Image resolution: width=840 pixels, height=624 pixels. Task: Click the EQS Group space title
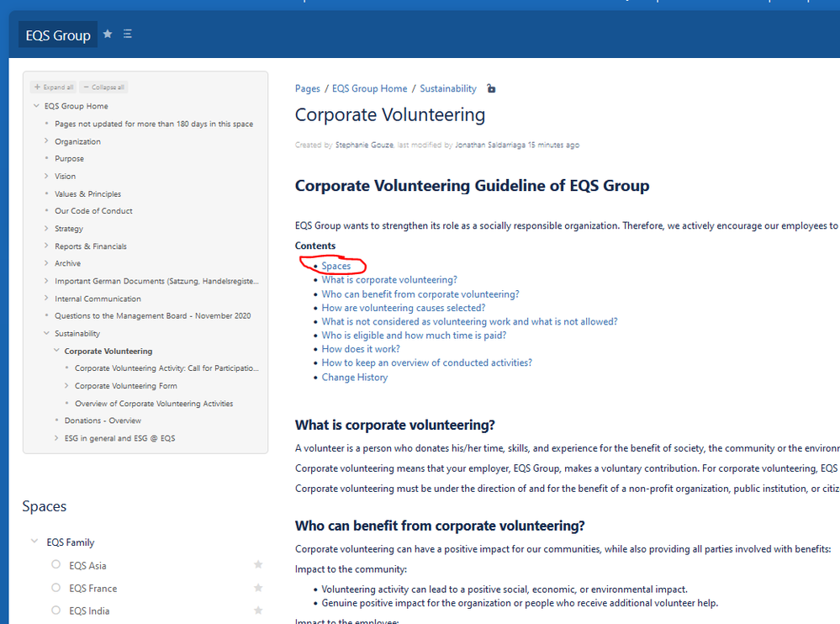(58, 34)
